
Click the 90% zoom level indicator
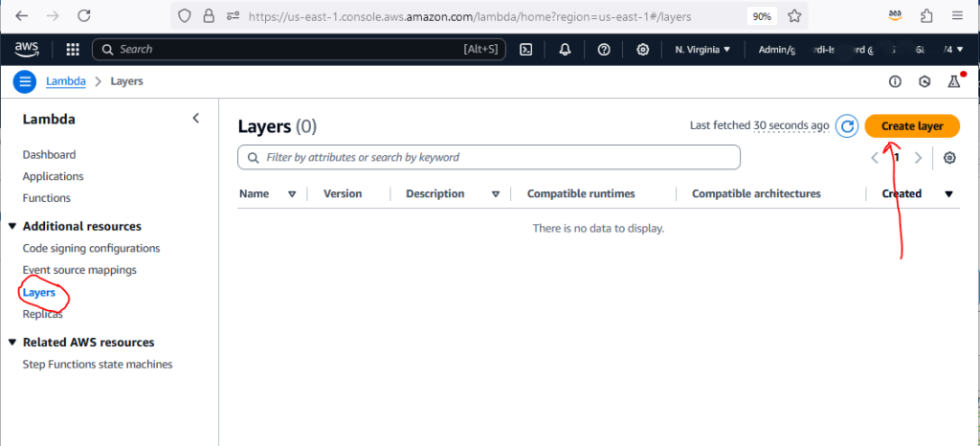pos(762,16)
